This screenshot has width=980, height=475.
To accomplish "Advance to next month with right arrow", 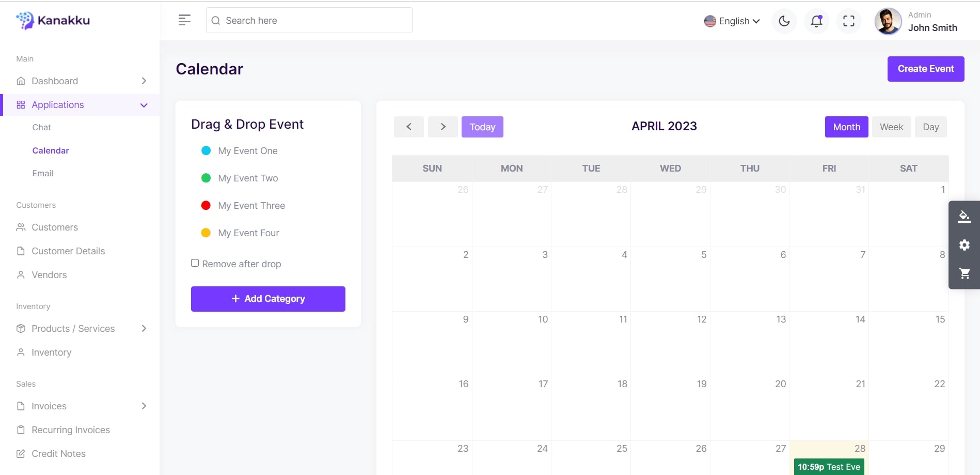I will click(442, 127).
